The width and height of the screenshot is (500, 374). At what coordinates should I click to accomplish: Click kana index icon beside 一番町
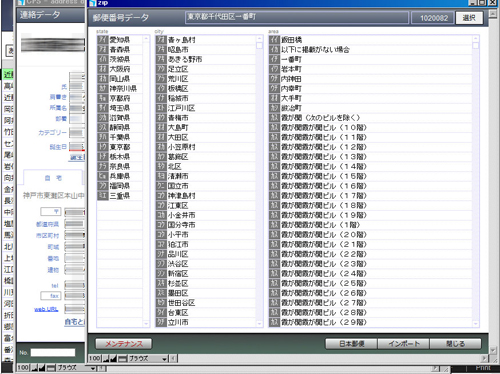274,59
